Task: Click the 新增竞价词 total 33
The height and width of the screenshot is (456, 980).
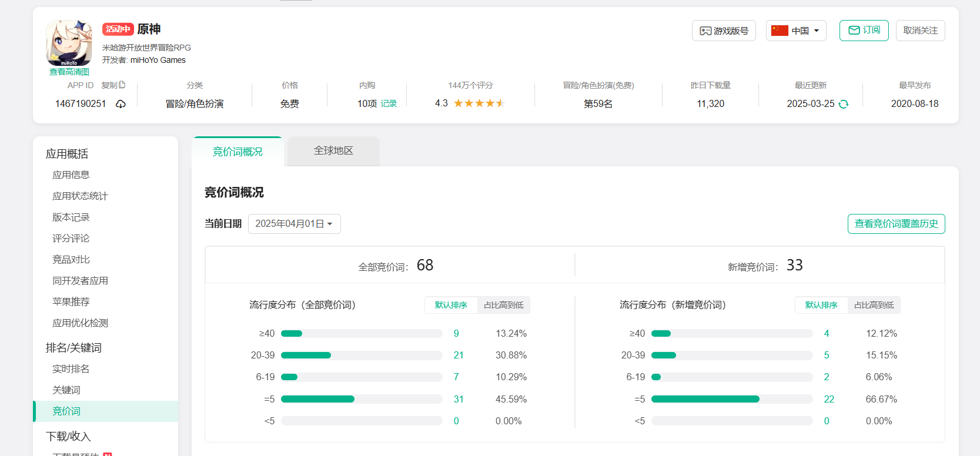Action: point(795,265)
